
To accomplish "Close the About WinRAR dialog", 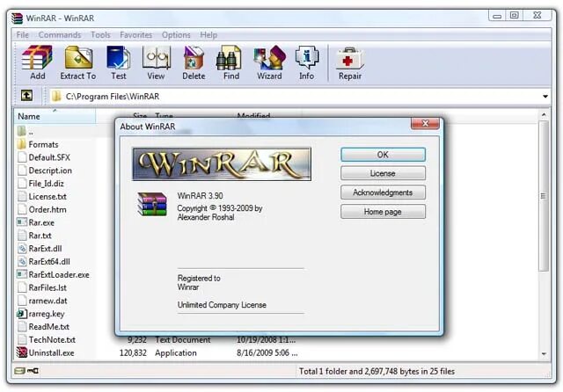I will (x=425, y=123).
